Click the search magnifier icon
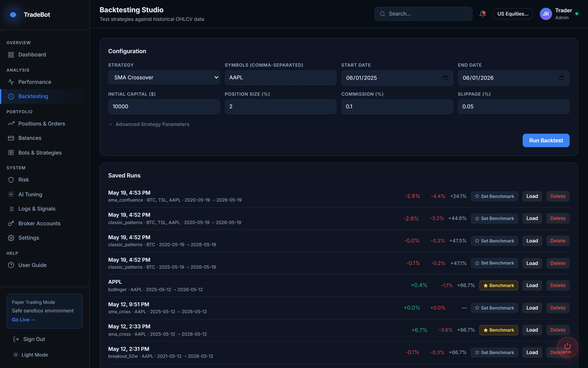Screen dimensions: 588x368 [x=382, y=14]
